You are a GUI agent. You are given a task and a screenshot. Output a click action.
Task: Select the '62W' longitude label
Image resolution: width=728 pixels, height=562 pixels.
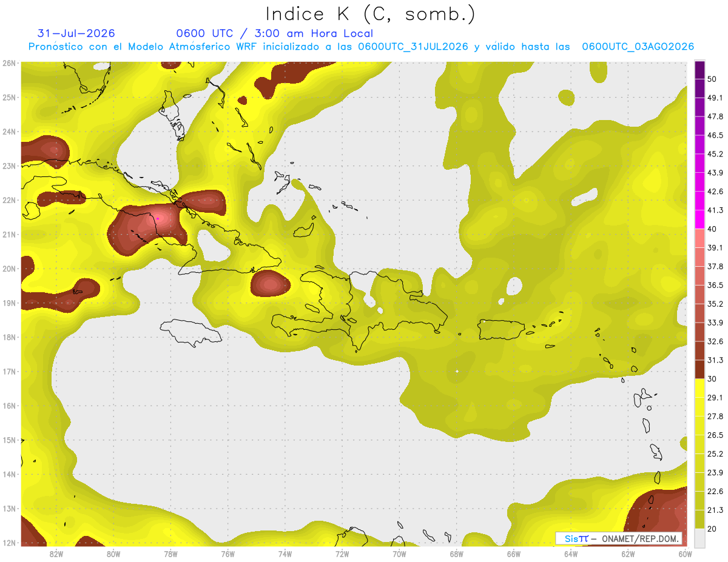click(x=628, y=554)
